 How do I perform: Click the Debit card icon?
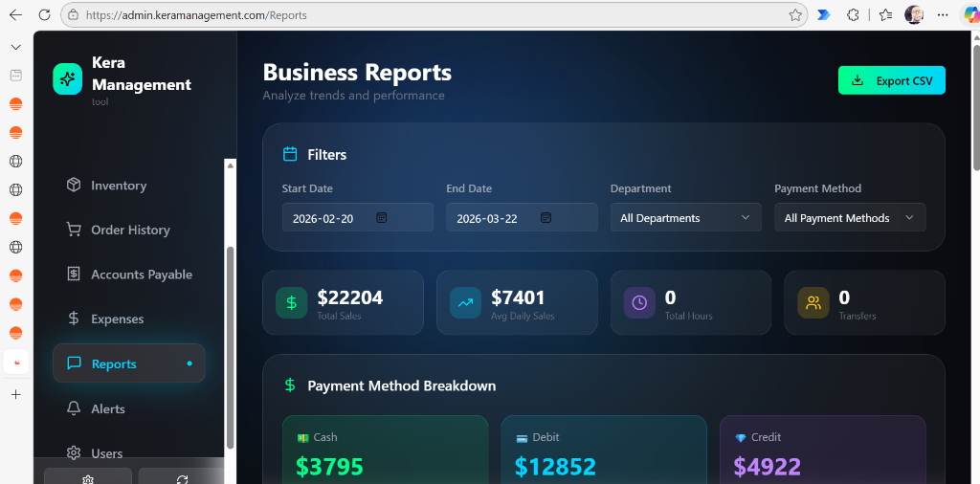522,438
